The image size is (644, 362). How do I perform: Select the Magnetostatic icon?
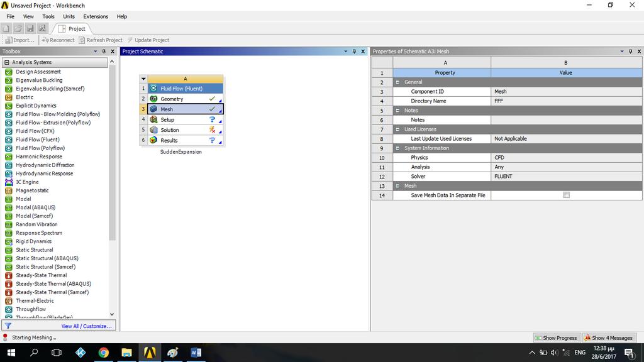[x=9, y=190]
